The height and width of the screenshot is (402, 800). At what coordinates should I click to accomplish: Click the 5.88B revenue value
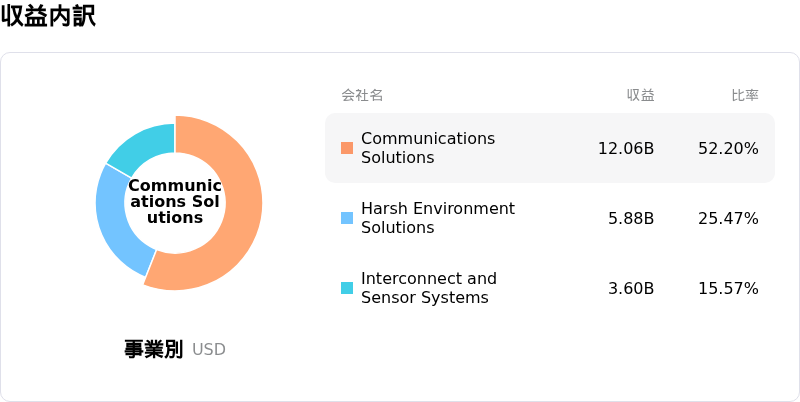click(x=631, y=218)
